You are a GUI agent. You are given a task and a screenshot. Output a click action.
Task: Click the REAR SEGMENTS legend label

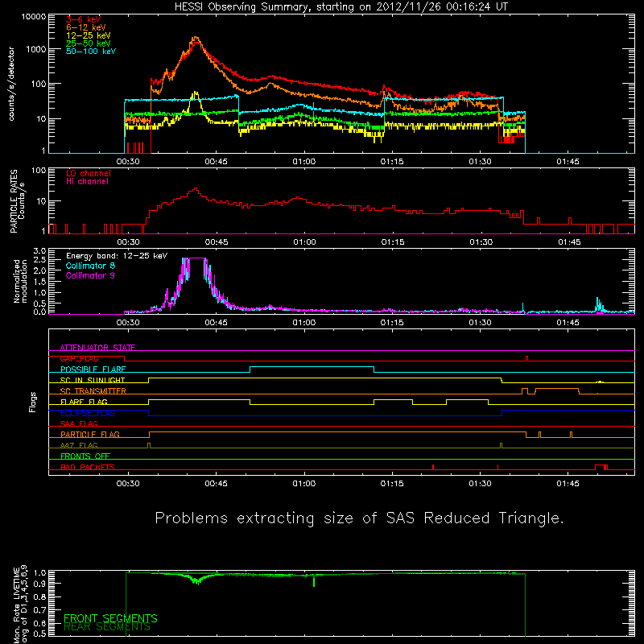point(107,627)
